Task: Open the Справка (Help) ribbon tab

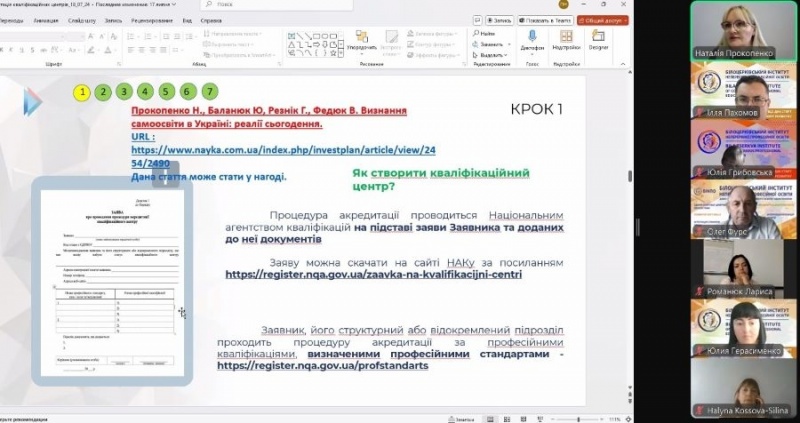Action: [x=211, y=19]
